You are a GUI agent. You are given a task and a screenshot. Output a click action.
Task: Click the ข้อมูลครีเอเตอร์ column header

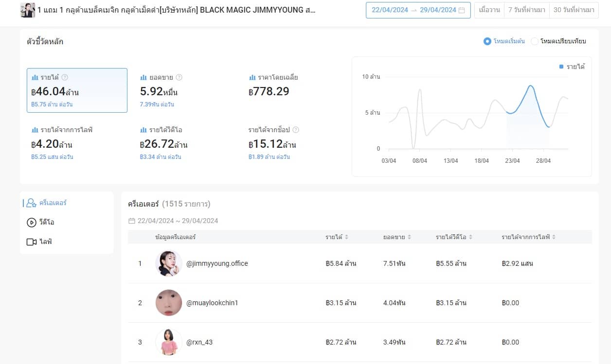[176, 237]
